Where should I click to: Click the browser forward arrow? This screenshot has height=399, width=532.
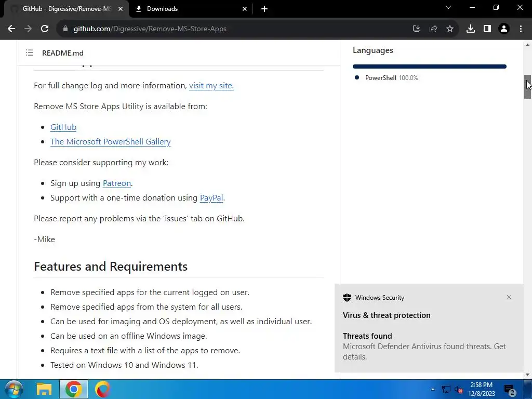(28, 29)
